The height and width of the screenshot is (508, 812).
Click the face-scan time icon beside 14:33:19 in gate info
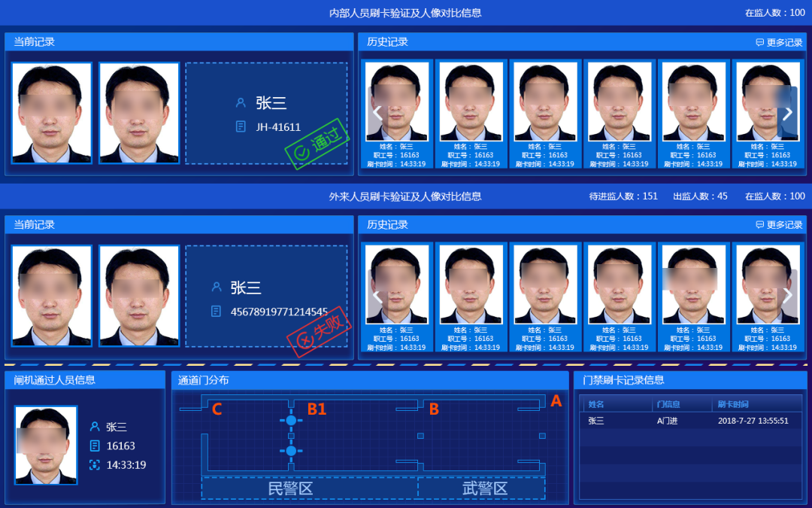(95, 465)
